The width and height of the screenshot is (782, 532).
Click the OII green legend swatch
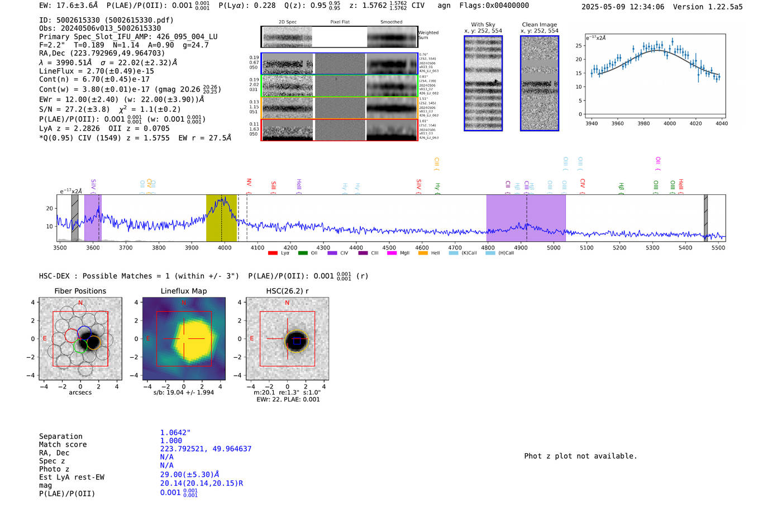point(303,253)
